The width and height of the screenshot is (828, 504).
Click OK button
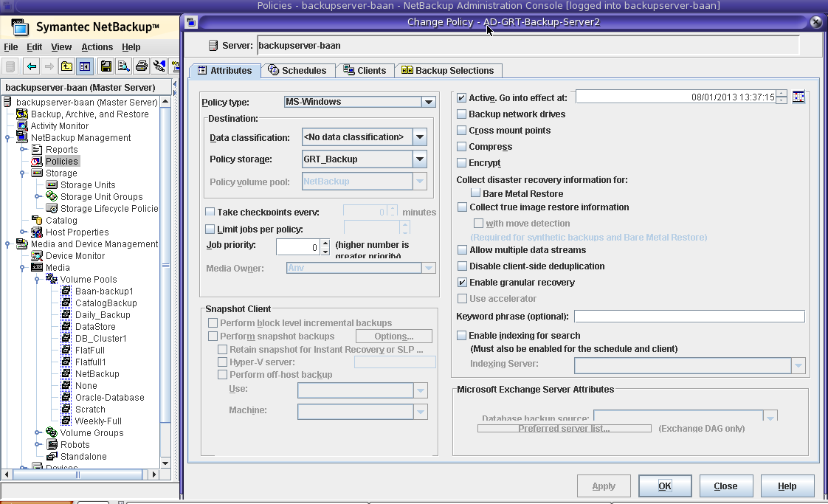pos(665,486)
